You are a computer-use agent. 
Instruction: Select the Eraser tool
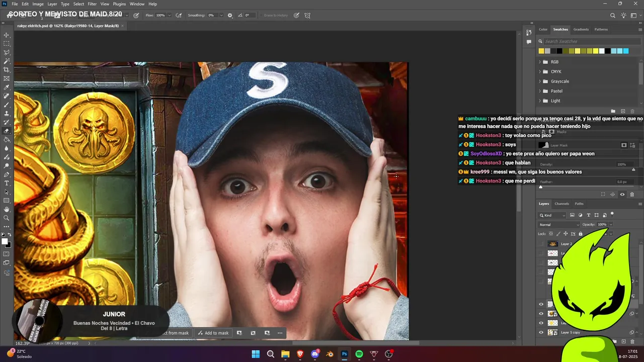click(x=7, y=131)
